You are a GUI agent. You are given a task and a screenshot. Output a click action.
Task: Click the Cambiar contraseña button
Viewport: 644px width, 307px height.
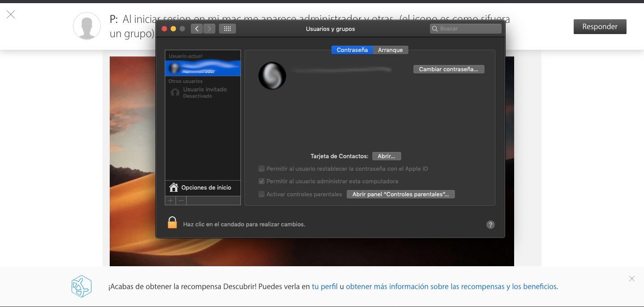click(x=448, y=69)
